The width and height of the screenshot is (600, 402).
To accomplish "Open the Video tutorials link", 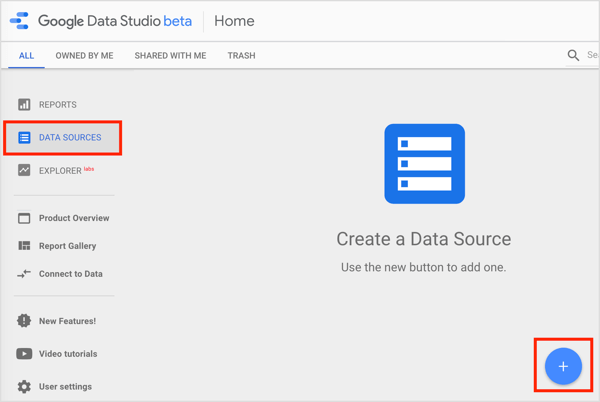I will pyautogui.click(x=68, y=354).
